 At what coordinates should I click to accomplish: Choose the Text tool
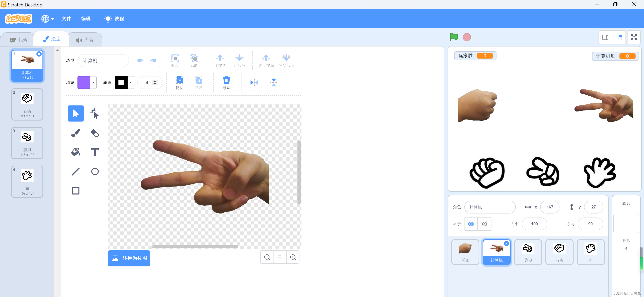95,152
